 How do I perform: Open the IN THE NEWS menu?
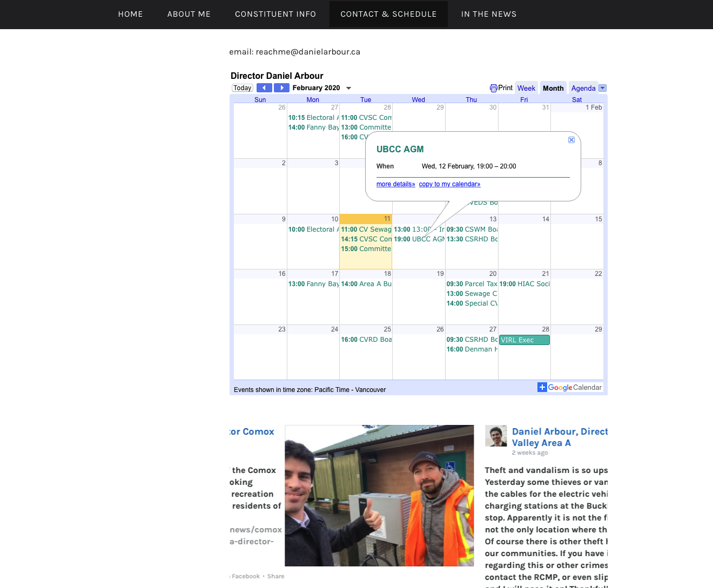pyautogui.click(x=489, y=14)
